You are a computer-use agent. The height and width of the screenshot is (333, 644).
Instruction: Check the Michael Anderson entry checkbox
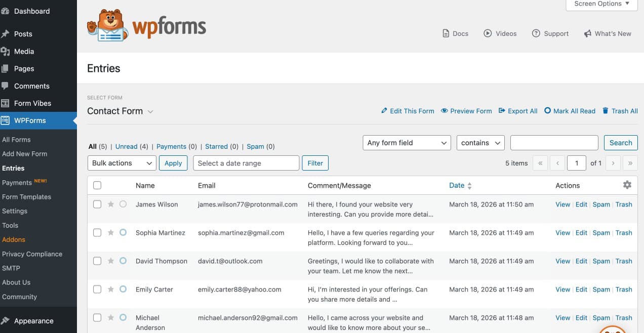tap(97, 318)
